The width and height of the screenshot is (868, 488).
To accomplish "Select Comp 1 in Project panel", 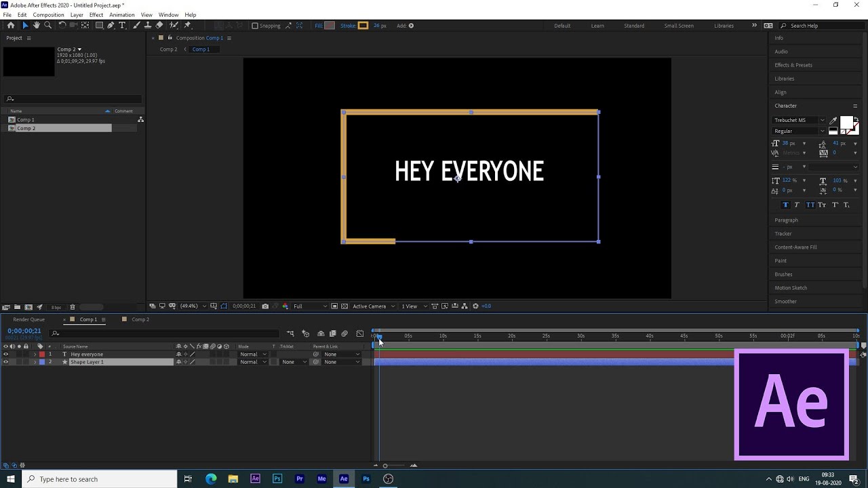I will click(26, 120).
